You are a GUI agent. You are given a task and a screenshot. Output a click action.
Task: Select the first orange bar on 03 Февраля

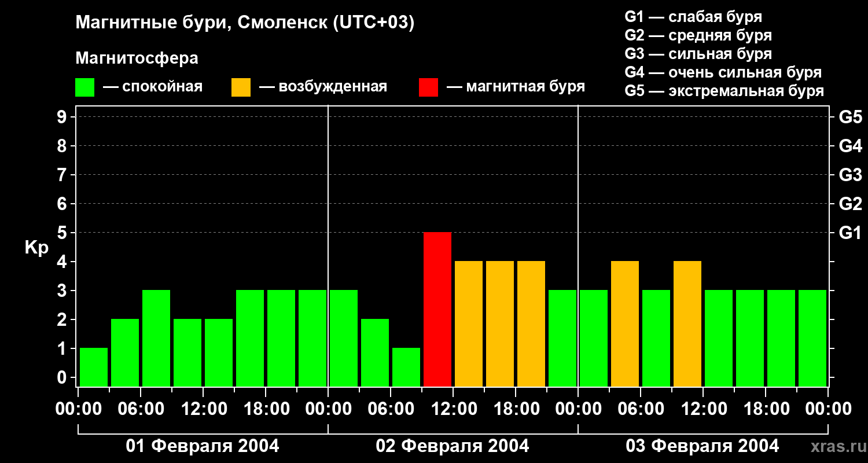click(x=625, y=324)
